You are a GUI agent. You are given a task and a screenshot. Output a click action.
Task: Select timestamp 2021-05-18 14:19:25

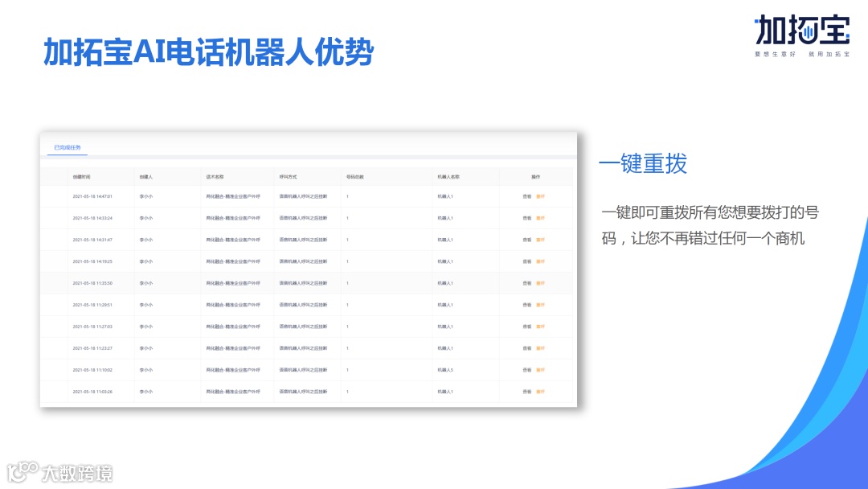92,261
